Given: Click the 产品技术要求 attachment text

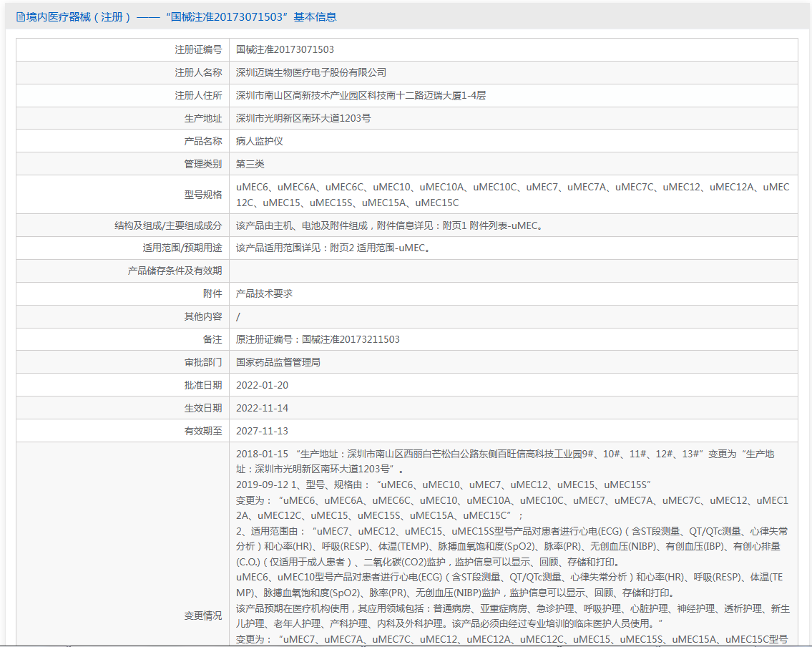Looking at the screenshot, I should (264, 293).
